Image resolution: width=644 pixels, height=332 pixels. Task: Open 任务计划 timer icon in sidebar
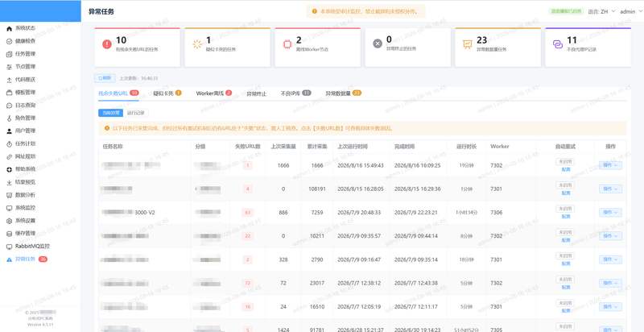(x=9, y=143)
